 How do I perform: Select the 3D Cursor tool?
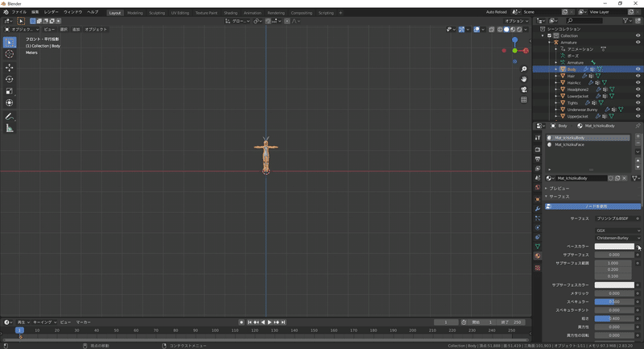[10, 54]
